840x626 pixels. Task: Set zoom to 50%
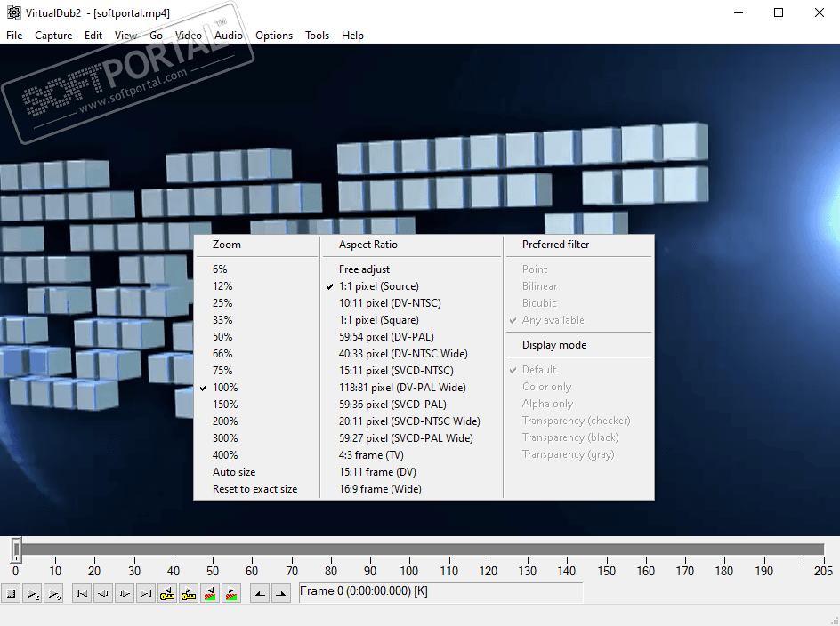[257, 337]
